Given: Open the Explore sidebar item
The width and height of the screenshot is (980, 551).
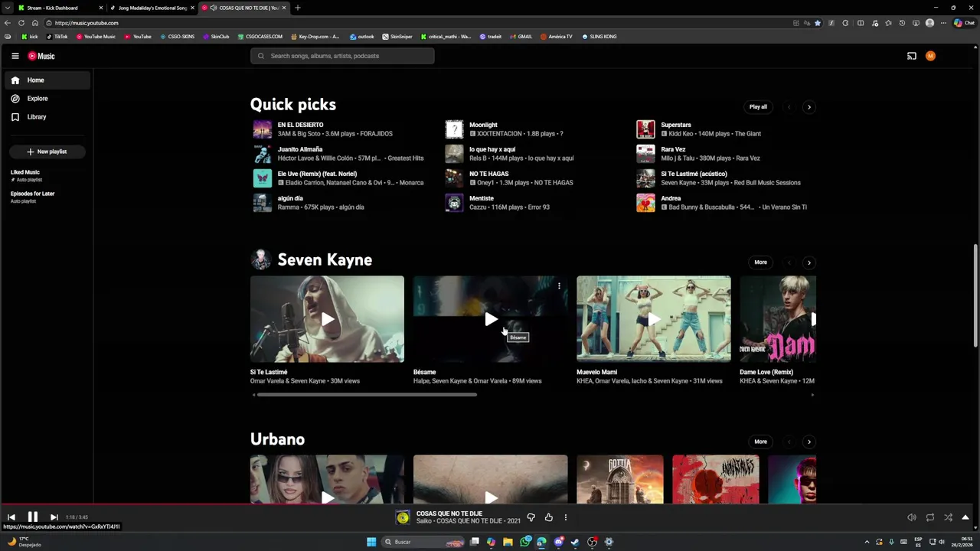Looking at the screenshot, I should click(x=46, y=99).
